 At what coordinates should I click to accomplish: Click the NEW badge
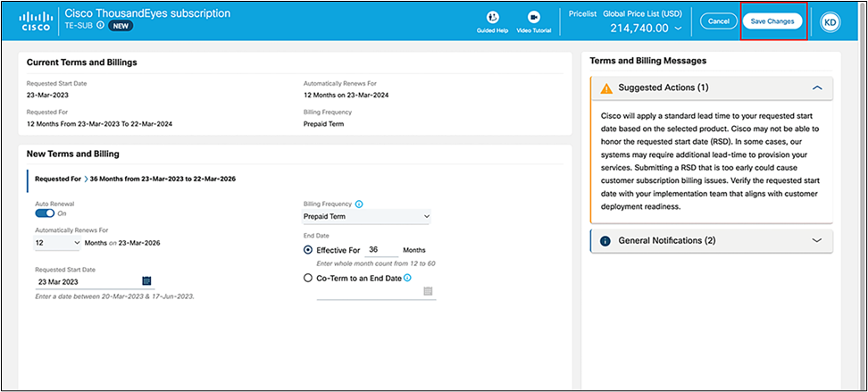121,25
